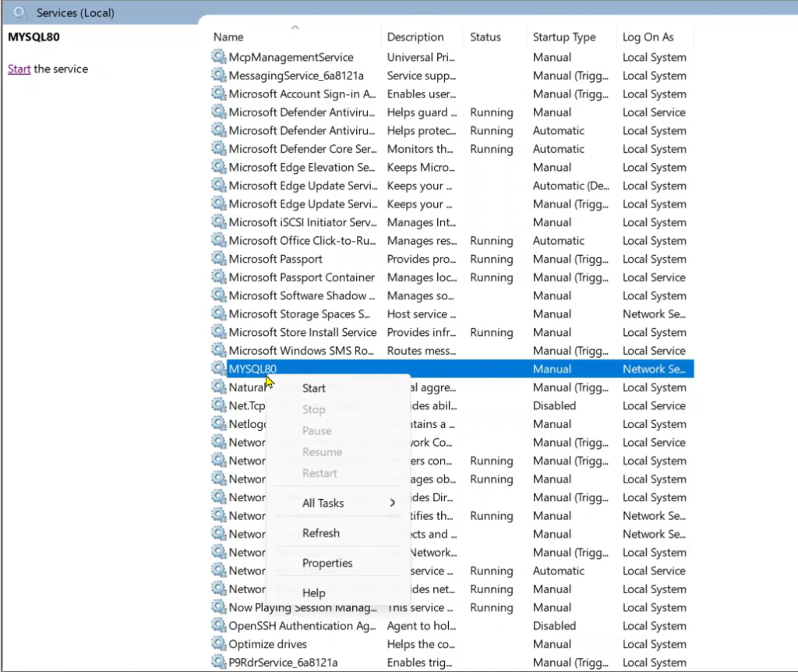Click the Start link in left panel
Image resolution: width=798 pixels, height=672 pixels.
point(19,69)
